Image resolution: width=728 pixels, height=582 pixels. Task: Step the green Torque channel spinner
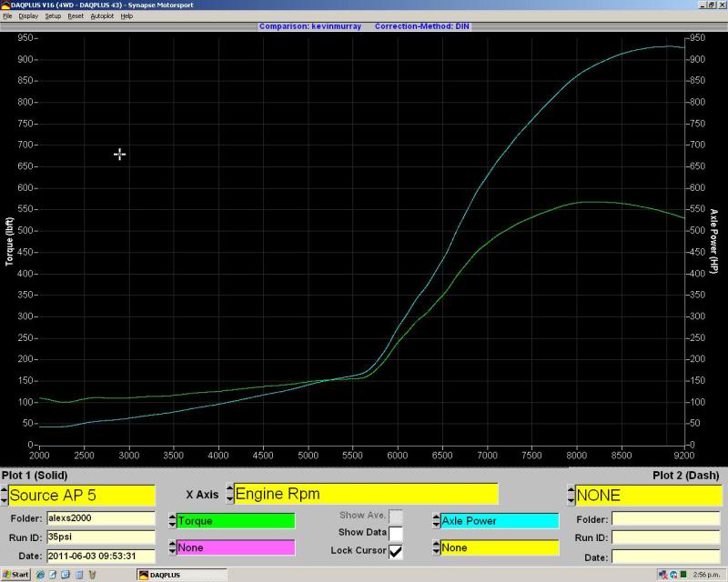[172, 521]
